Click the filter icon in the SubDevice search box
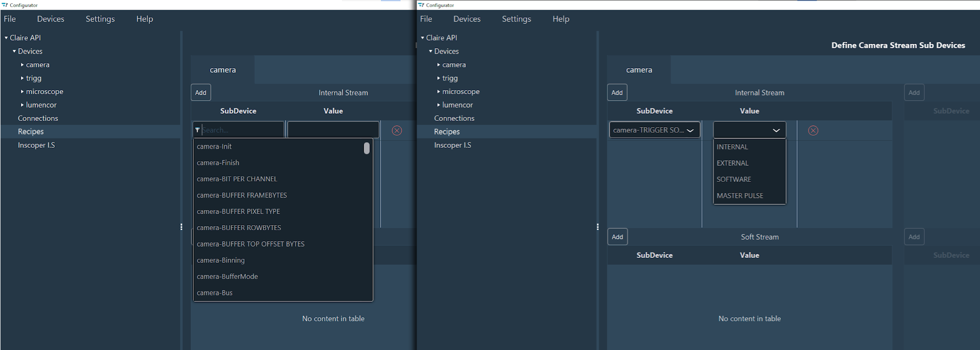The image size is (980, 350). tap(198, 130)
